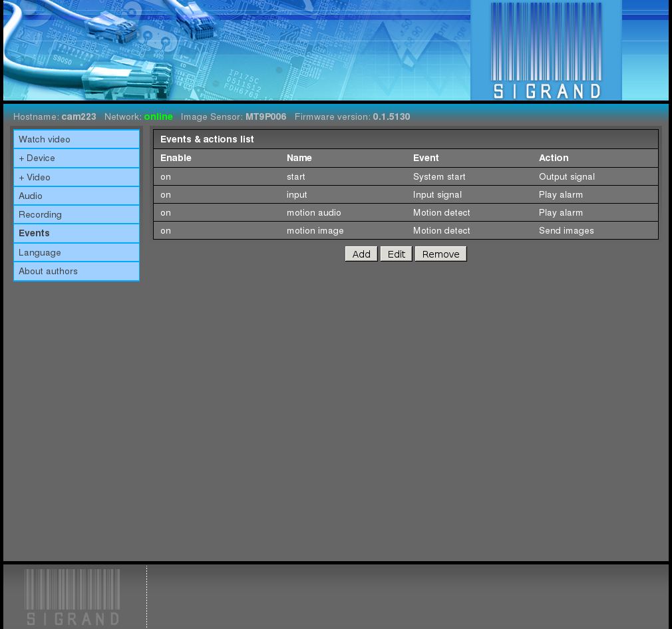Open the Watch video page
The width and height of the screenshot is (672, 629).
[77, 139]
